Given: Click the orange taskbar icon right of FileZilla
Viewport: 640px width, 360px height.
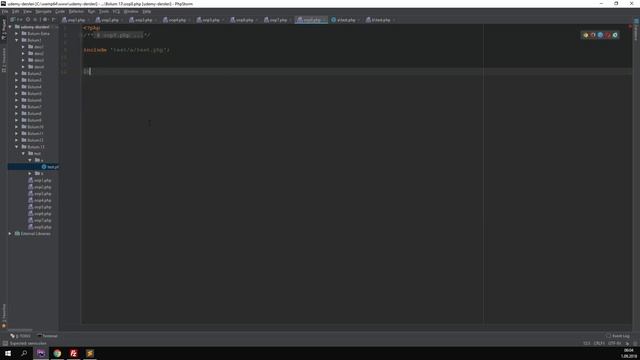Looking at the screenshot, I should click(90, 353).
